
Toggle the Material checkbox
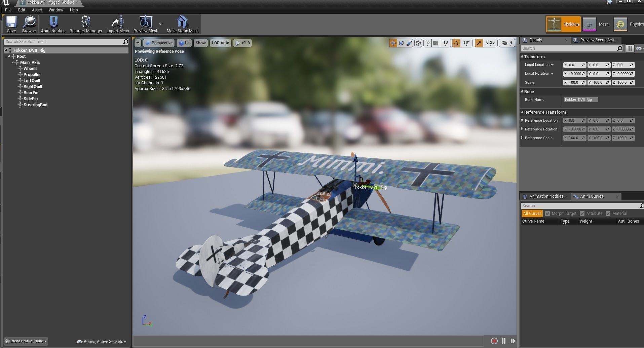(x=608, y=214)
